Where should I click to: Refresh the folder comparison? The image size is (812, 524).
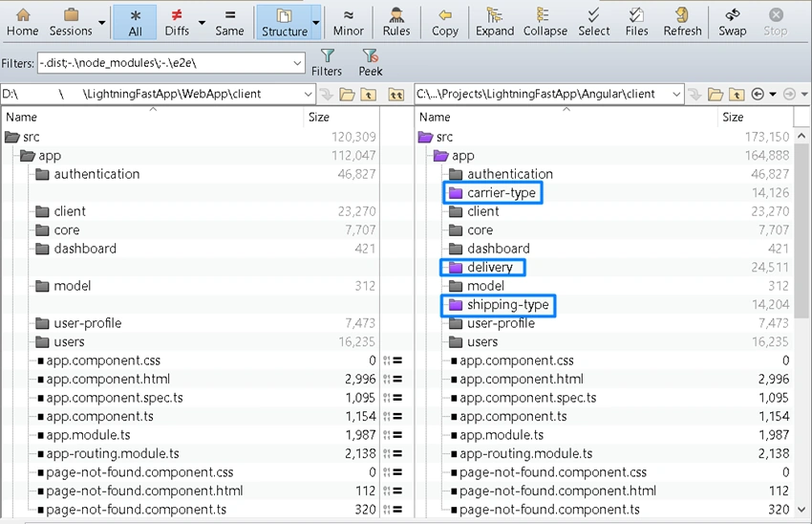pyautogui.click(x=682, y=22)
